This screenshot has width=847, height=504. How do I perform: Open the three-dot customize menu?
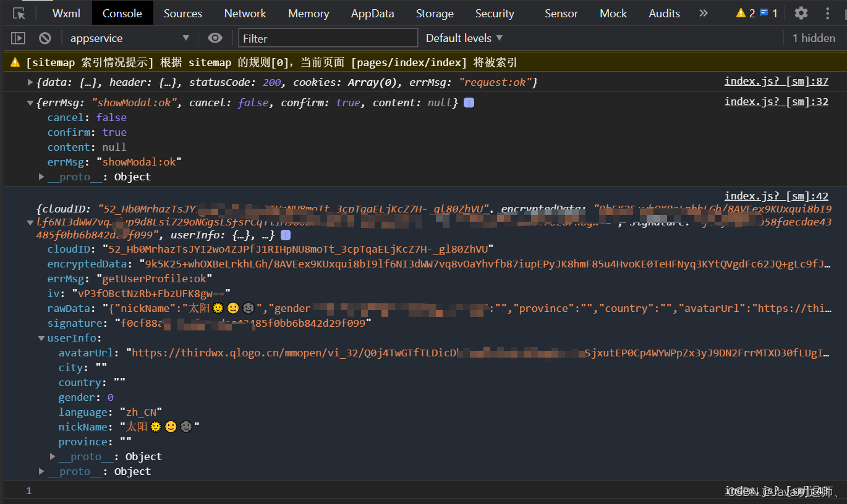tap(827, 12)
